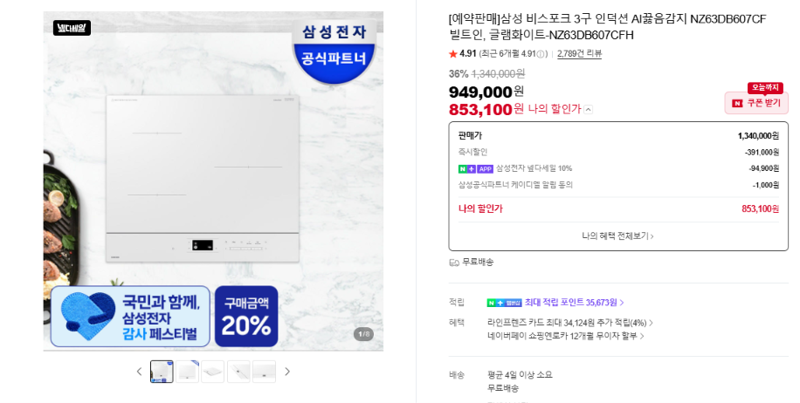The height and width of the screenshot is (403, 800).
Task: Show the previous thumbnail set
Action: (139, 371)
